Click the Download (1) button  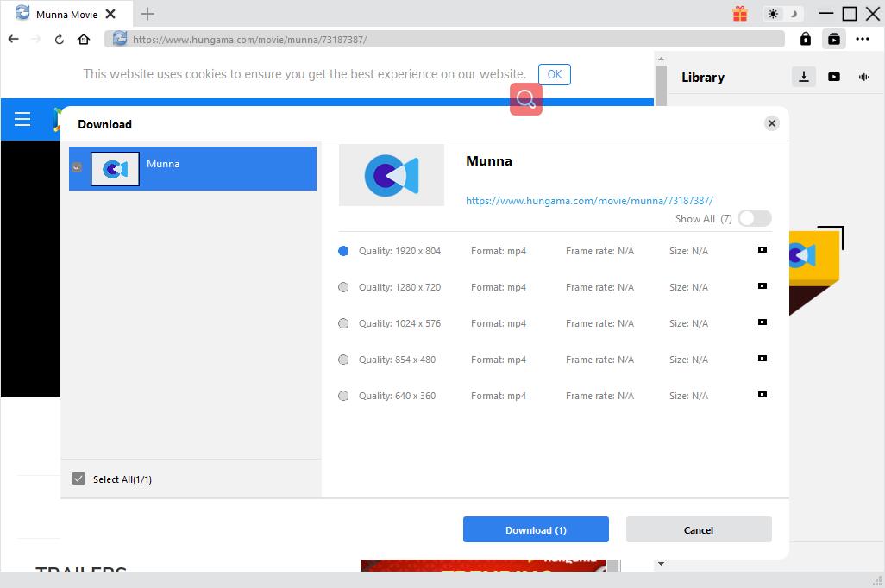[x=536, y=529]
